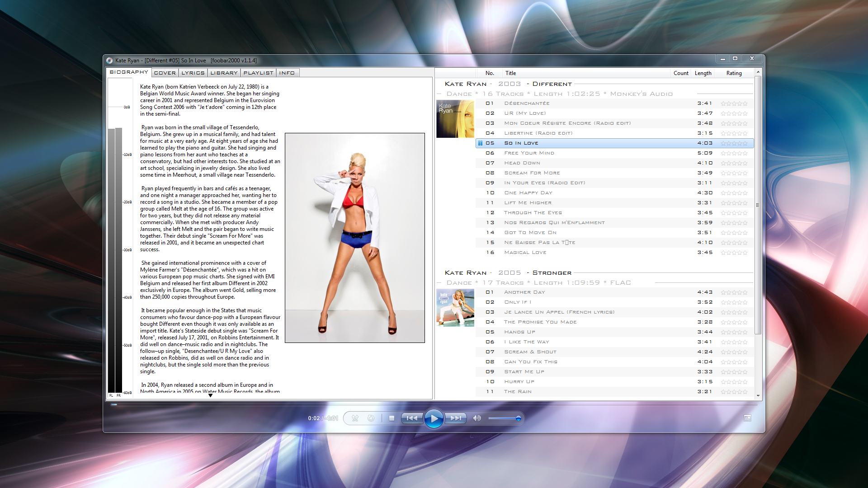Rate the track Lift Me Higher
Viewport: 868px width, 488px height.
tap(734, 203)
